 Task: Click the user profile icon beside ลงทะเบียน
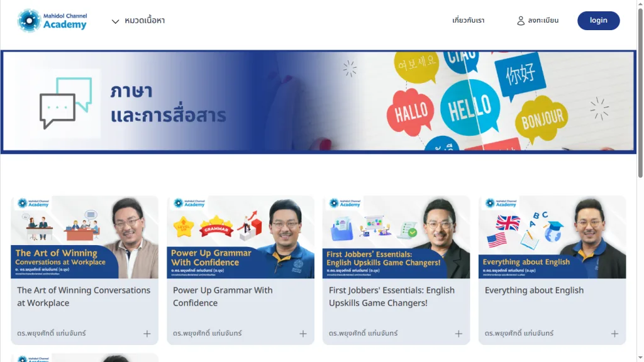point(520,21)
